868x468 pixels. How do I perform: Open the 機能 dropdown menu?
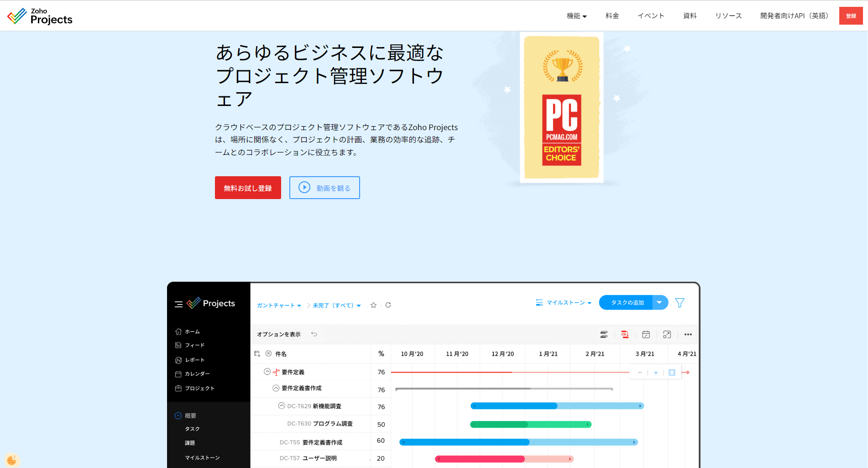[576, 16]
